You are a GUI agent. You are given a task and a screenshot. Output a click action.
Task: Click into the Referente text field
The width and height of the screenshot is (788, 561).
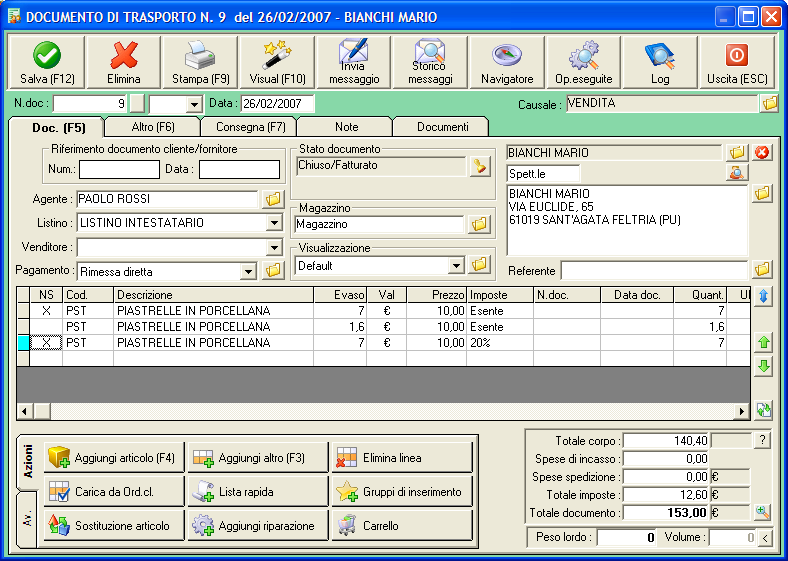coord(654,271)
